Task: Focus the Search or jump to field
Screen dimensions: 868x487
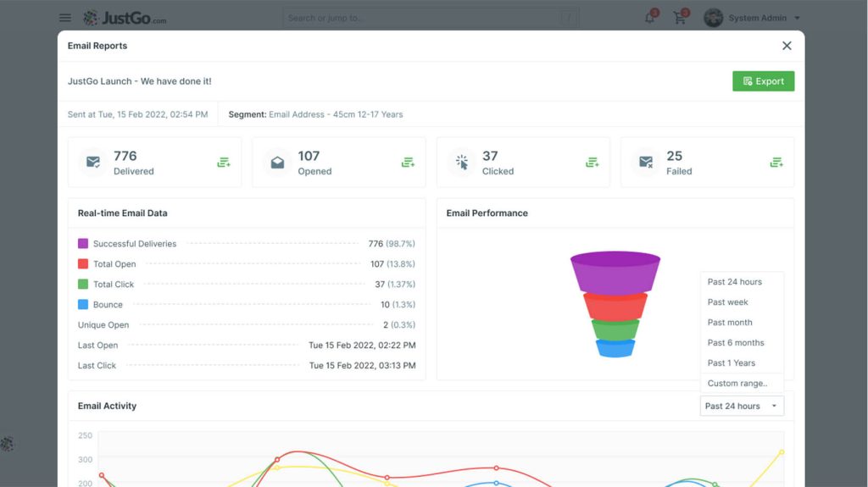Action: (431, 18)
